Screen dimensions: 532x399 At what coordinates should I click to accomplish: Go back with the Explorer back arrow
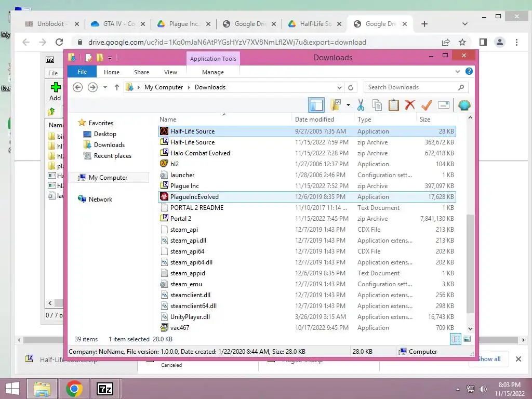coord(78,87)
